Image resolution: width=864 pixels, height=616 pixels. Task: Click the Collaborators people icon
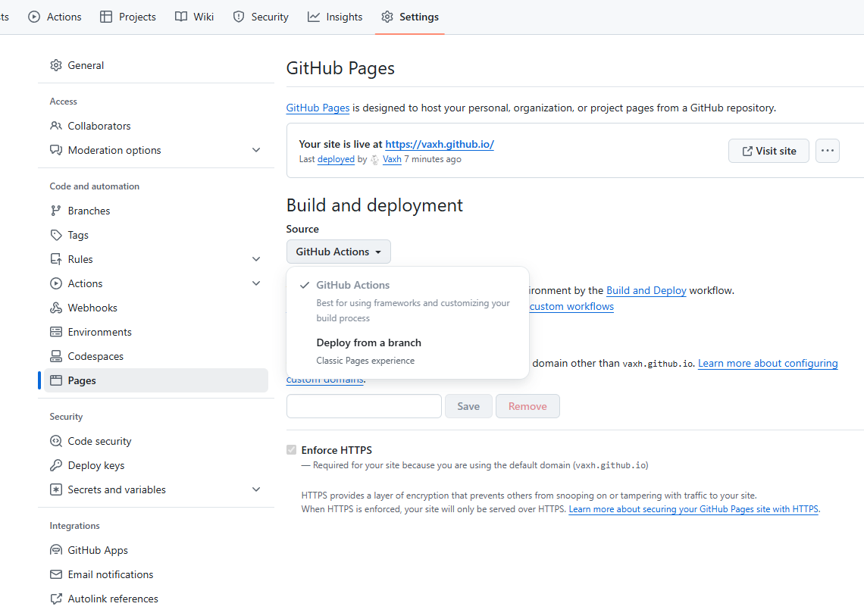[x=55, y=126]
